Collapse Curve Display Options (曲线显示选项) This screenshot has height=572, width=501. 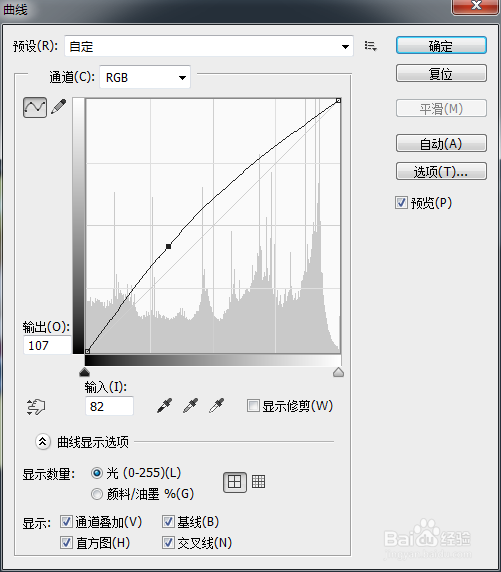pyautogui.click(x=43, y=442)
